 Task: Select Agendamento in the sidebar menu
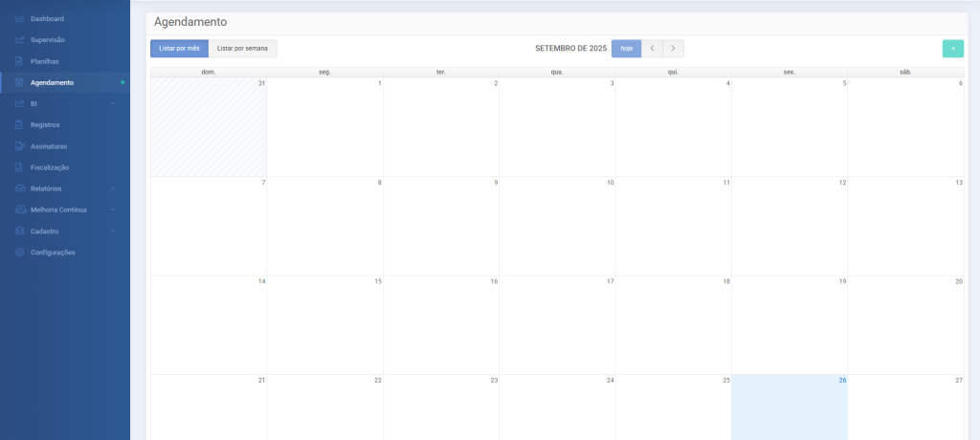pyautogui.click(x=52, y=83)
